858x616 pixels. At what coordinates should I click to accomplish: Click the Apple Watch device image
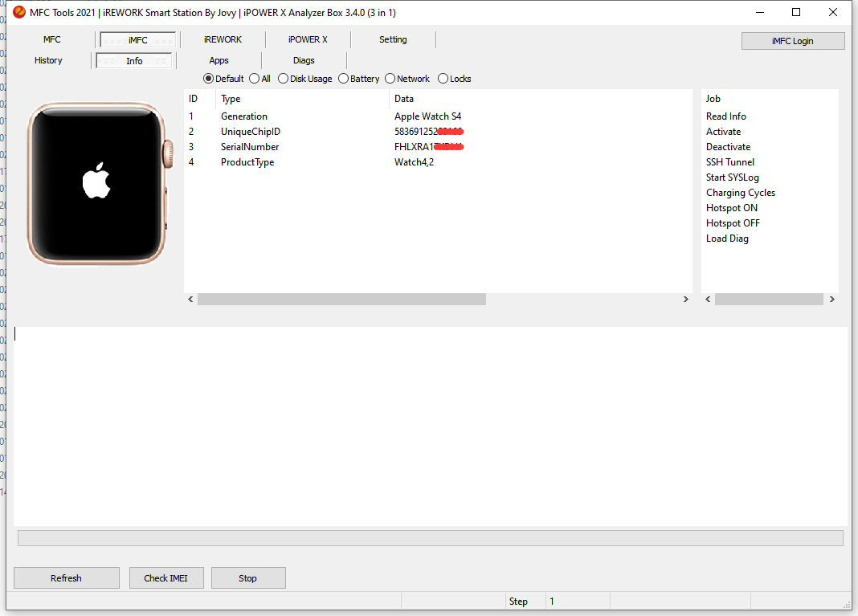pos(96,183)
